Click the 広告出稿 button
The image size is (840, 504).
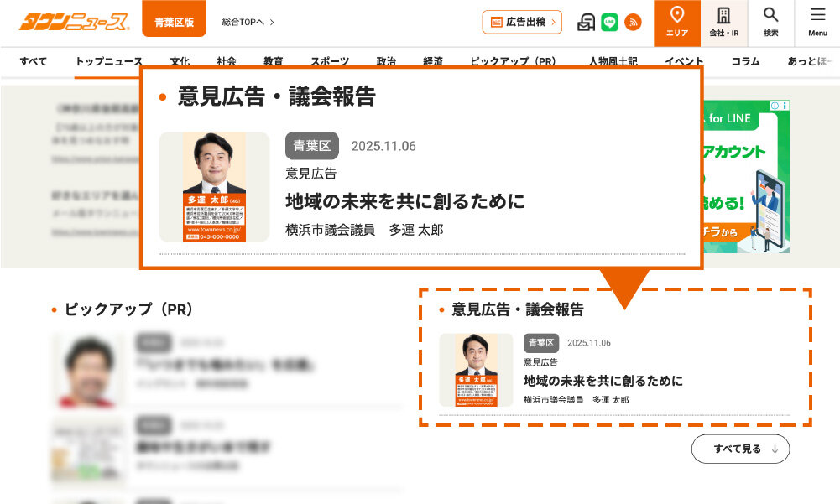[x=522, y=21]
